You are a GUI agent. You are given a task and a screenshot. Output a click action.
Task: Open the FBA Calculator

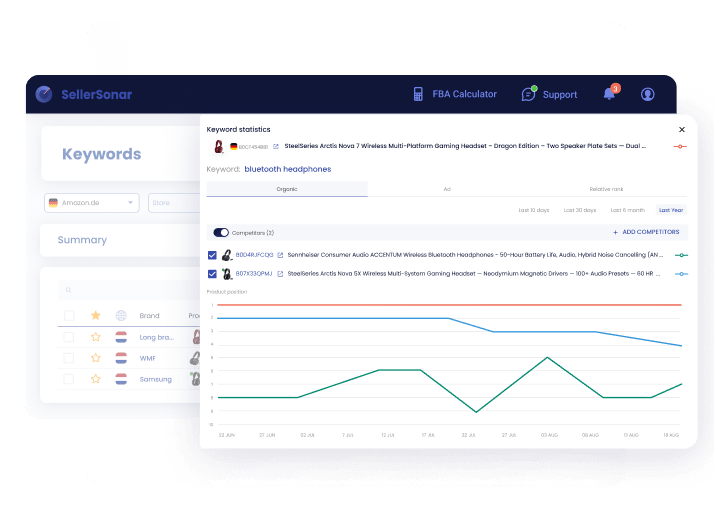click(x=455, y=94)
